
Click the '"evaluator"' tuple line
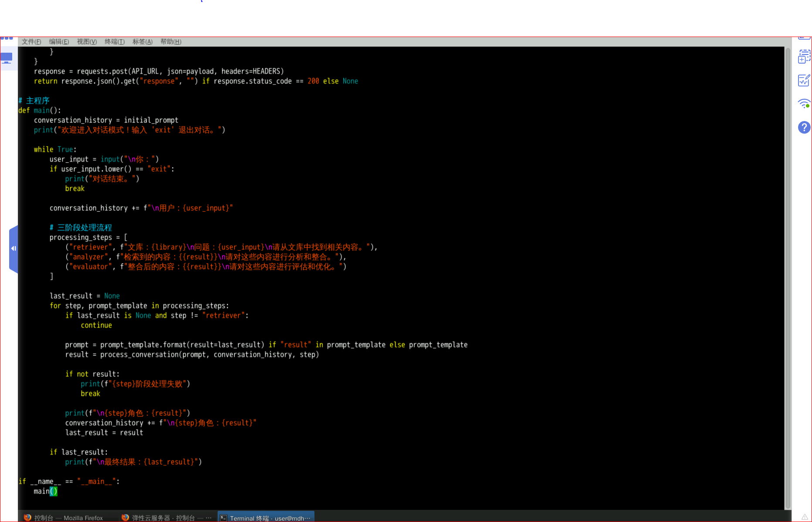click(206, 267)
